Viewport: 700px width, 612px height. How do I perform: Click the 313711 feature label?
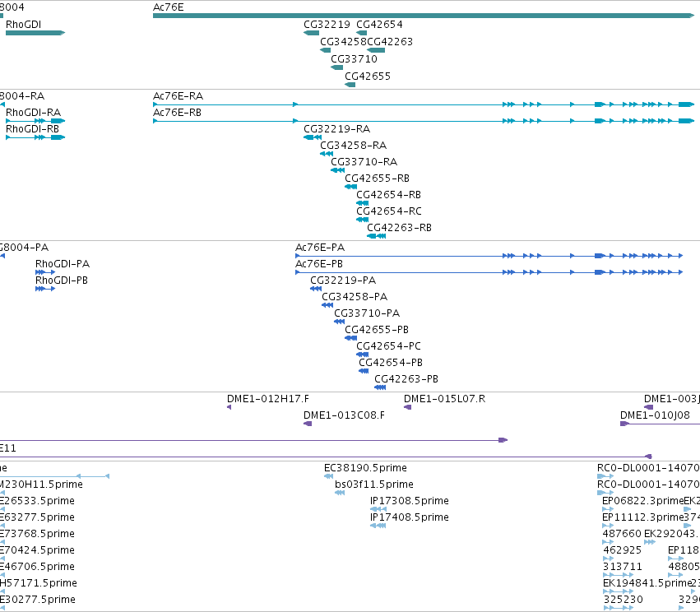623,567
